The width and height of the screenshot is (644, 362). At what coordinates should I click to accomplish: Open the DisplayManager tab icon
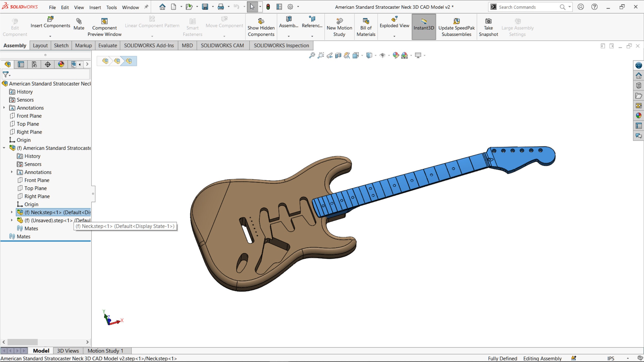click(61, 64)
